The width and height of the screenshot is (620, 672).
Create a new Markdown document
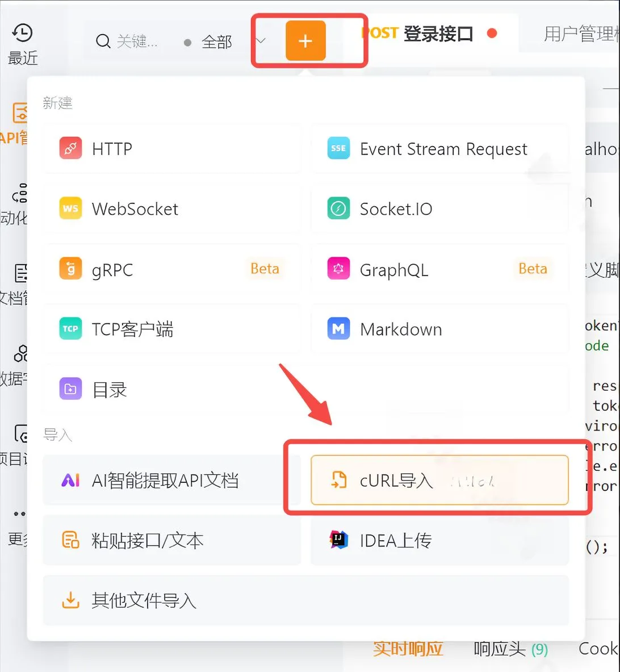point(439,329)
